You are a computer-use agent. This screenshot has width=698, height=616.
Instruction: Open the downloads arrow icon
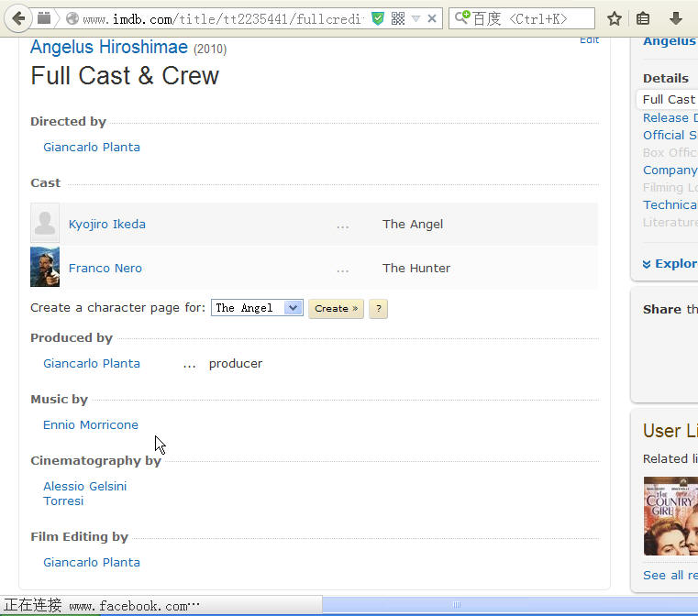pos(676,18)
